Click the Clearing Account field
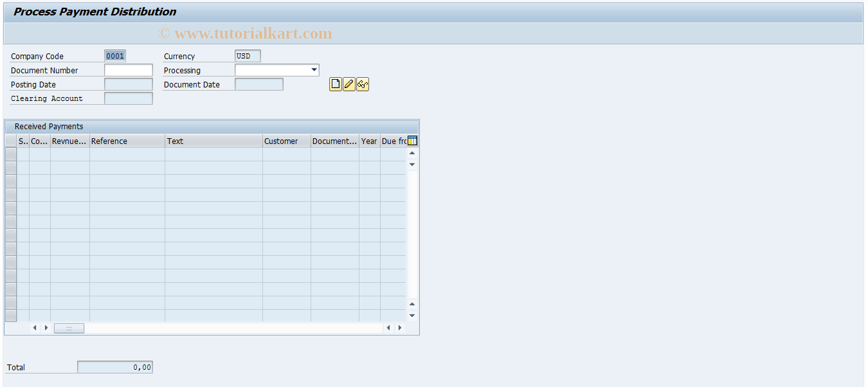Viewport: 868px width, 387px height. (128, 98)
